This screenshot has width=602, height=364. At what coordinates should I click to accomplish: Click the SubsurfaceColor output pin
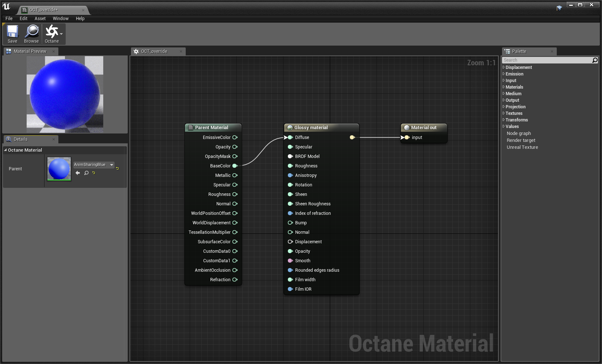click(x=235, y=242)
